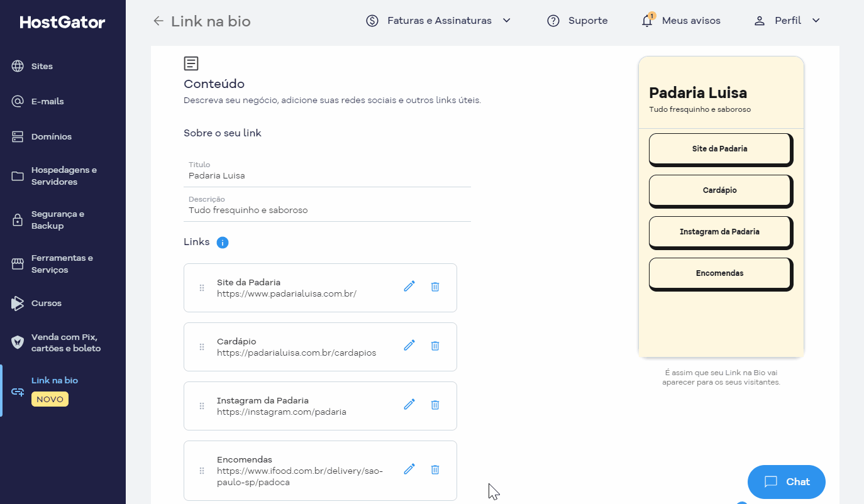The image size is (864, 504).
Task: Click the ifood delivery URL text
Action: click(300, 477)
